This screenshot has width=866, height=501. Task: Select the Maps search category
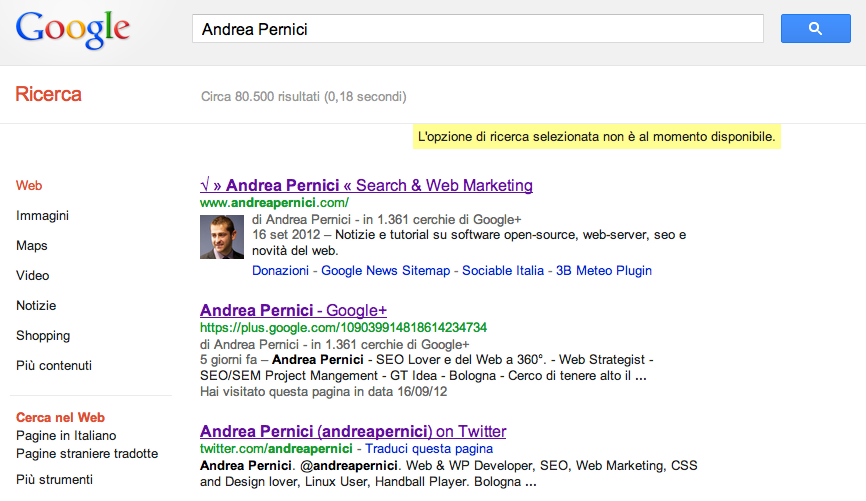[32, 246]
